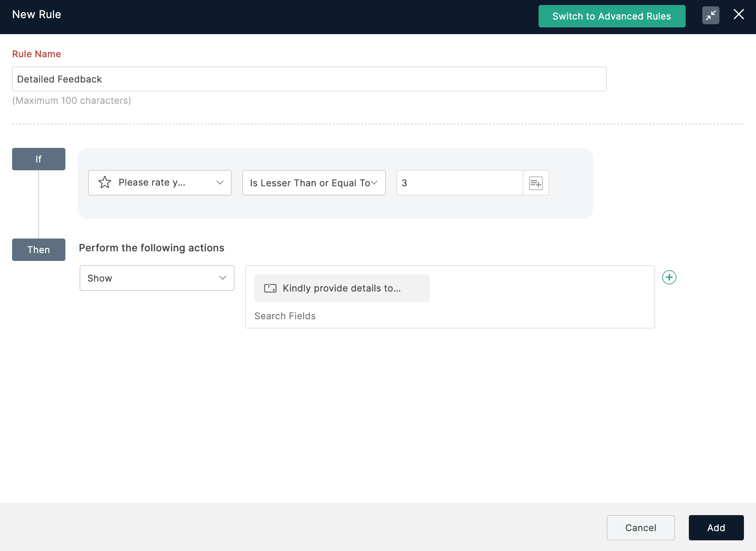Screen dimensions: 756x551
Task: Open the 'Please rate y...' field dropdown
Action: [160, 183]
